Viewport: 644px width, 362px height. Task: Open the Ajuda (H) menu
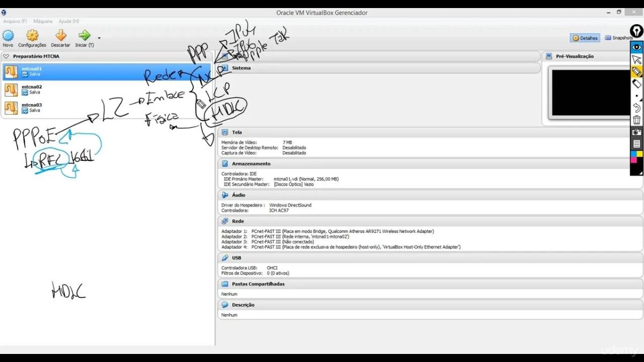pyautogui.click(x=69, y=21)
